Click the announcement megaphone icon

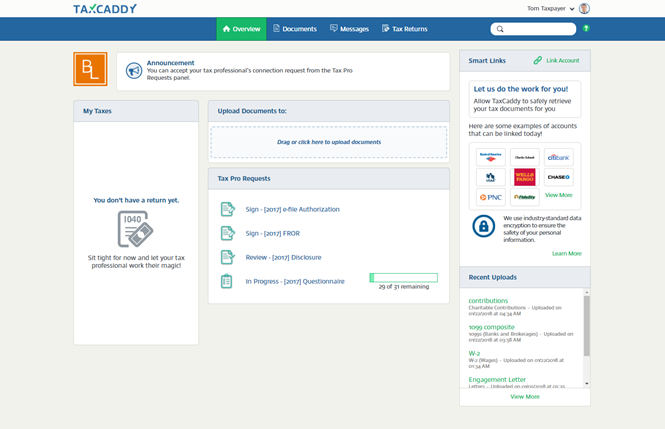point(134,70)
